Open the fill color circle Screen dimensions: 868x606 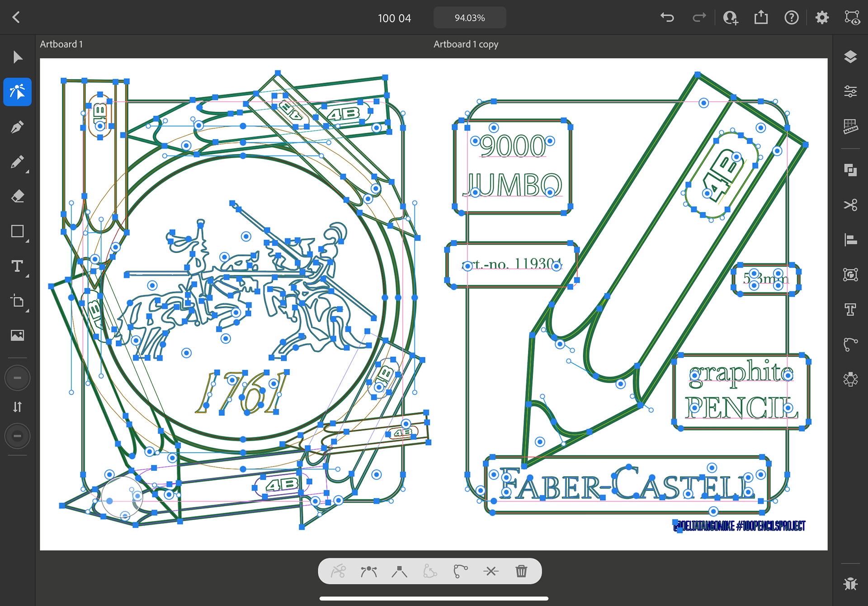pyautogui.click(x=17, y=378)
